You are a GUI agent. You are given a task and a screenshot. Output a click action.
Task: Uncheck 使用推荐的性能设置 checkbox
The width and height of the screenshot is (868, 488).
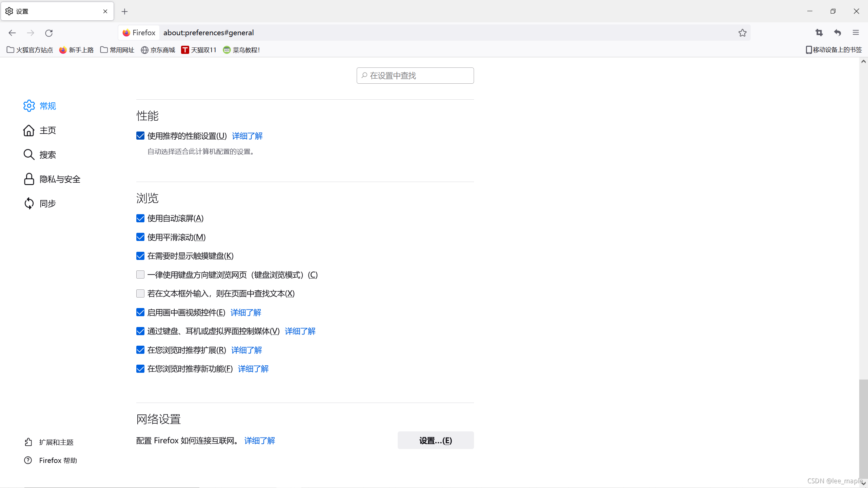pos(140,136)
